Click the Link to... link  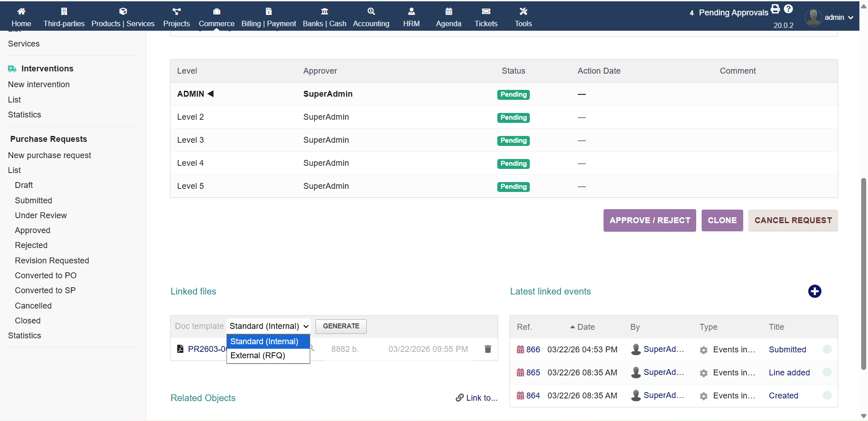pyautogui.click(x=477, y=398)
